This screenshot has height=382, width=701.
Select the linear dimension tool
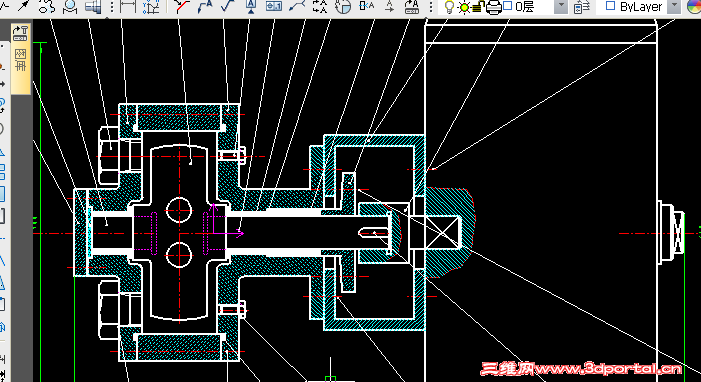(128, 6)
